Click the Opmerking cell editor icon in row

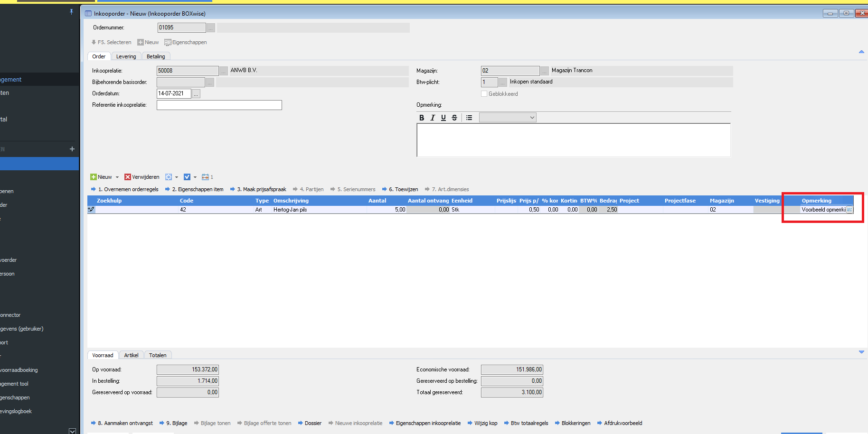[849, 210]
